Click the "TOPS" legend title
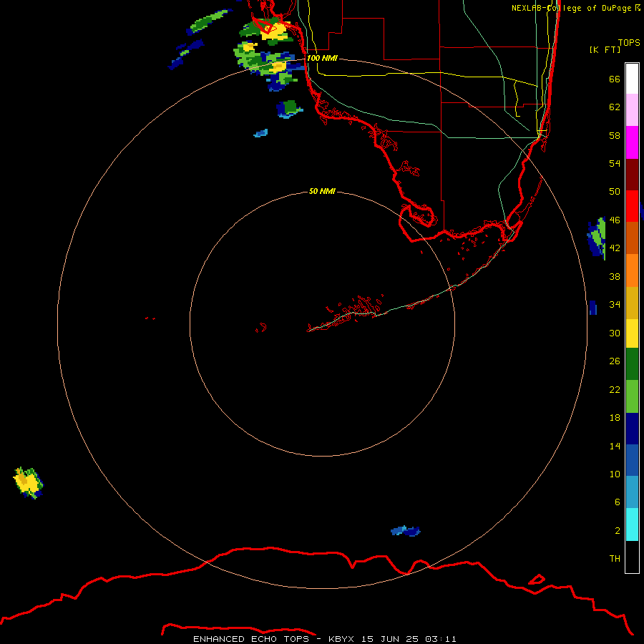644x644 pixels. (629, 42)
